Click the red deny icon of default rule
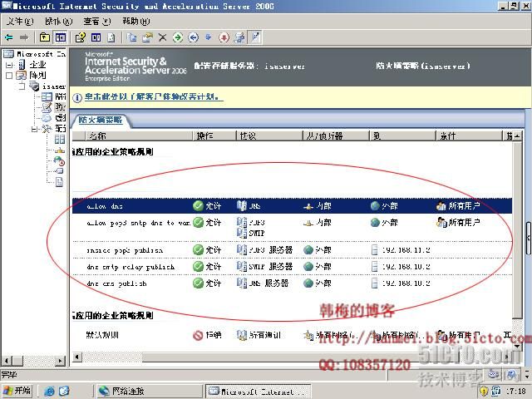Screen dimensions: 532x399 click(x=198, y=335)
